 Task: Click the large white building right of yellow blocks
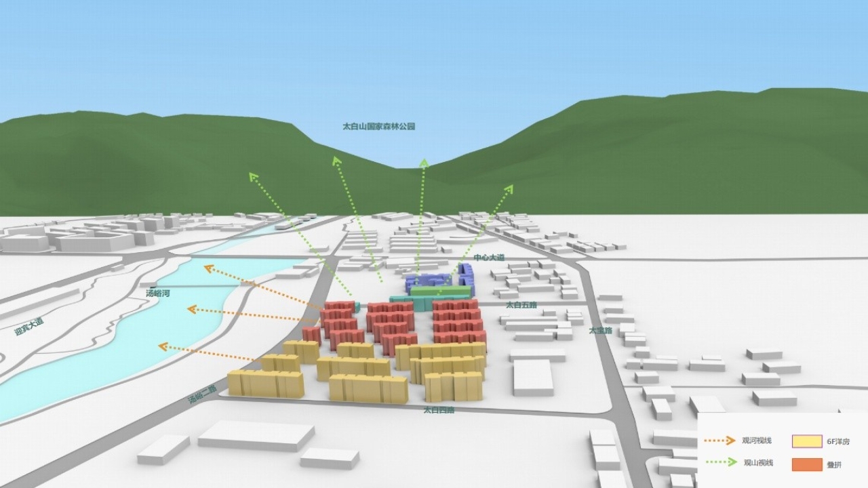[x=533, y=377]
